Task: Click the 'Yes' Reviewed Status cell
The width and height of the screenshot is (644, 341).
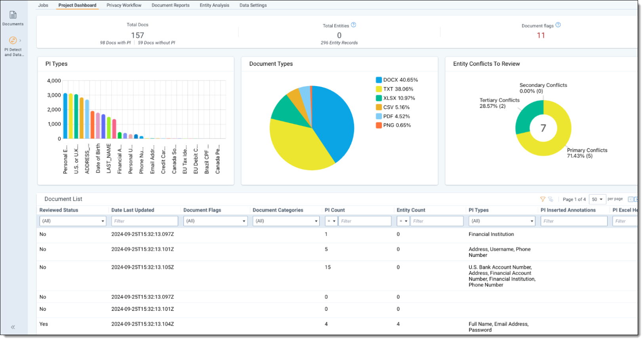Action: pyautogui.click(x=44, y=324)
